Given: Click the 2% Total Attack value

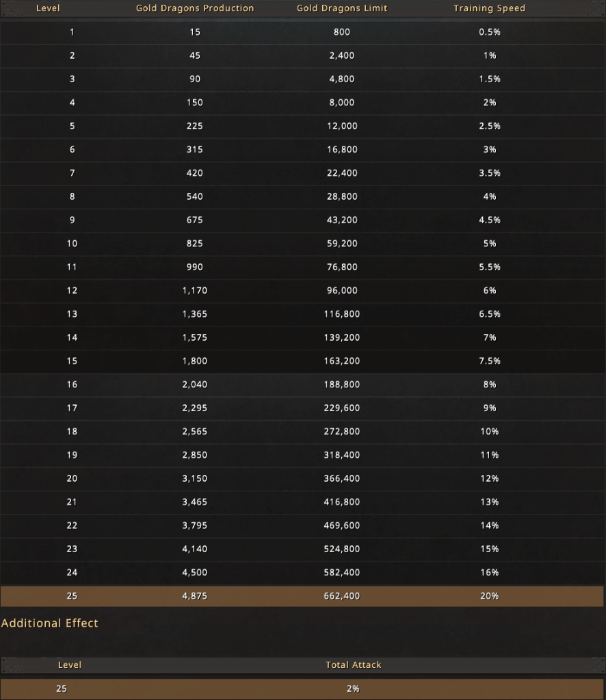Looking at the screenshot, I should pyautogui.click(x=353, y=689).
